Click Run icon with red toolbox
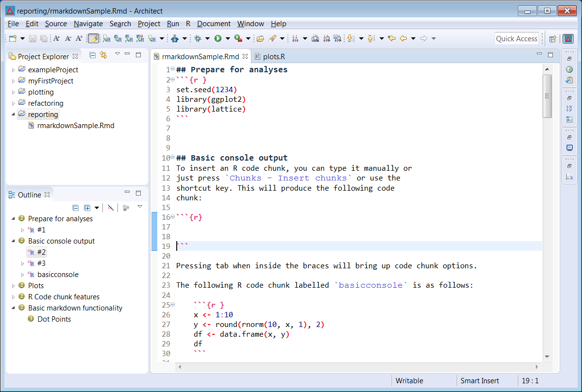 click(x=238, y=39)
